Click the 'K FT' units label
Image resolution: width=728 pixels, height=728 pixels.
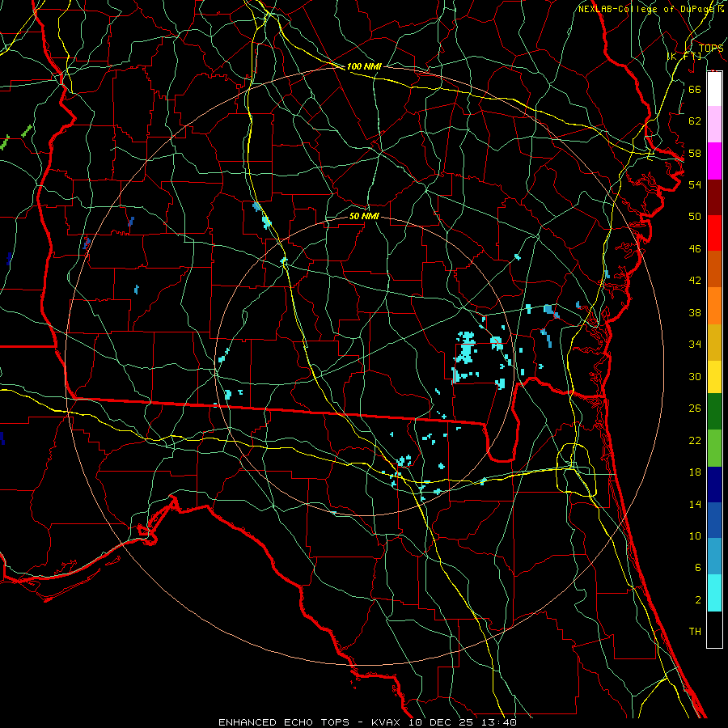(x=684, y=57)
